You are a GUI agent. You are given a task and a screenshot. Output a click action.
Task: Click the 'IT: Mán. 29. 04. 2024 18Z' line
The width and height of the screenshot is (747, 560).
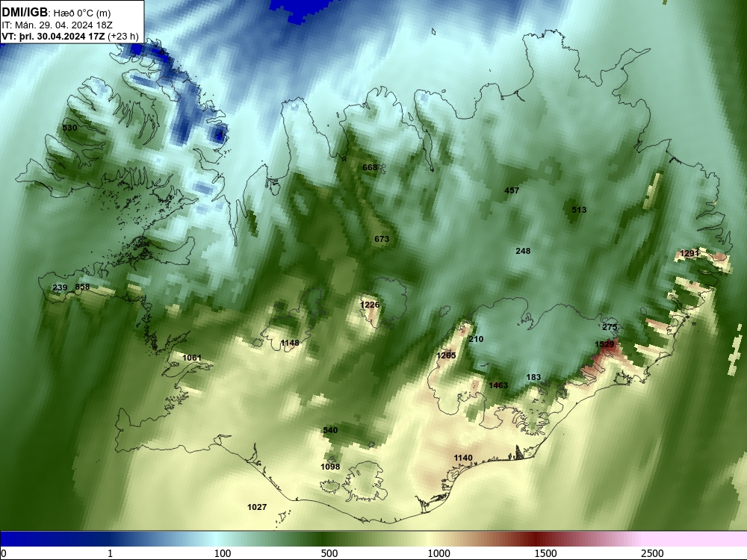pos(58,25)
